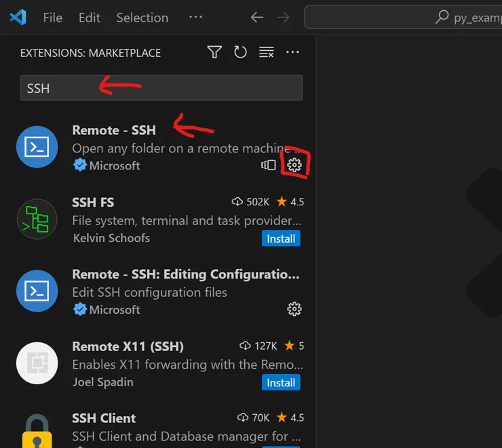The image size is (502, 448).
Task: Open Views and More Actions ellipsis
Action: [x=292, y=52]
